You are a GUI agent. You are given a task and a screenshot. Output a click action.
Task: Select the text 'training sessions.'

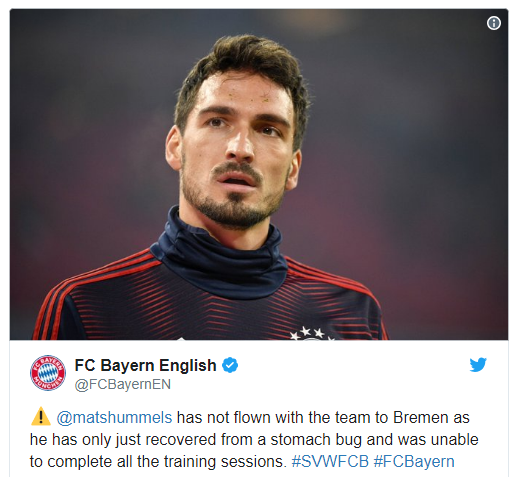226,462
